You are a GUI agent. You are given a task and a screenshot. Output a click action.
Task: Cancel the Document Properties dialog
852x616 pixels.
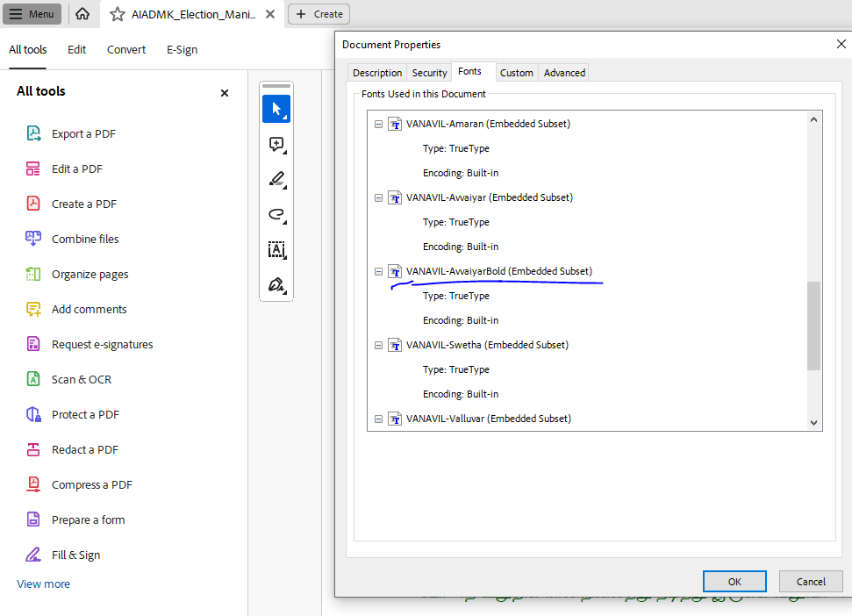(810, 581)
